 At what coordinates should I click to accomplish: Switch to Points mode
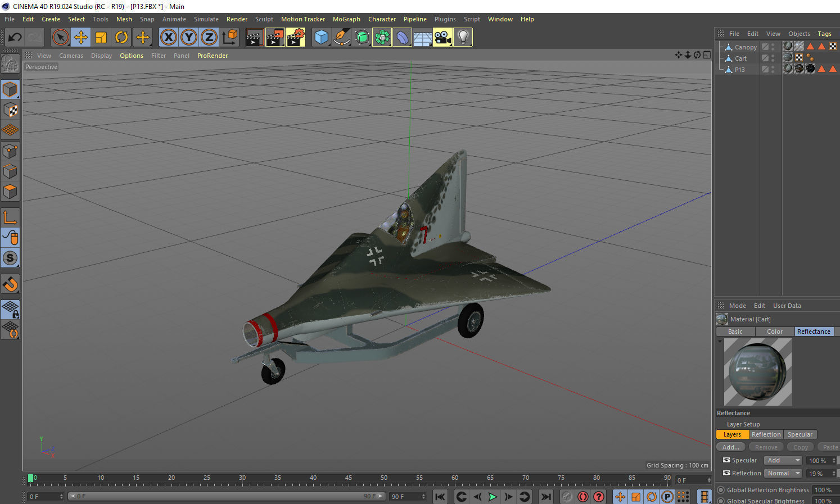click(x=10, y=151)
